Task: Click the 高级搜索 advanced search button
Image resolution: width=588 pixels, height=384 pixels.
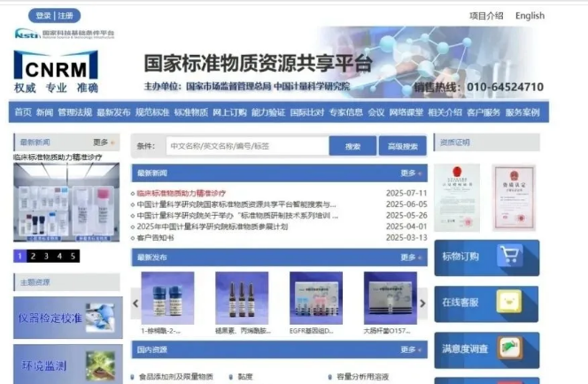Action: point(402,146)
